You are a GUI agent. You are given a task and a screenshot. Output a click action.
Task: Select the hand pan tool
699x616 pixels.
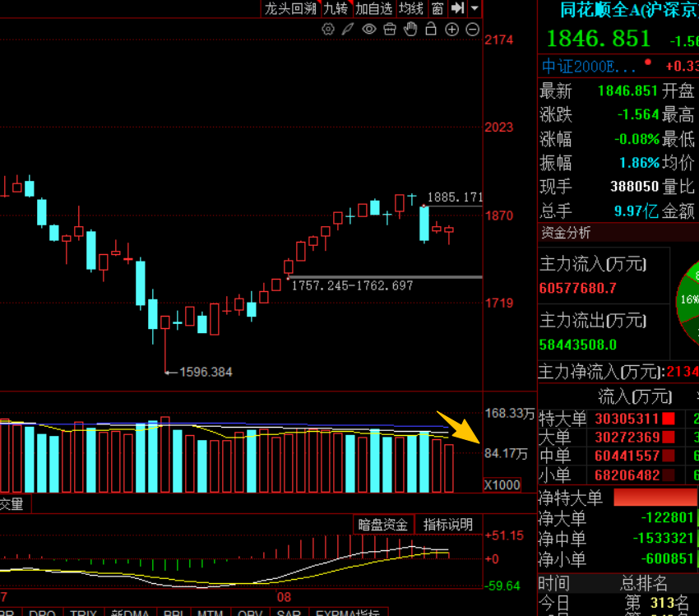(410, 30)
